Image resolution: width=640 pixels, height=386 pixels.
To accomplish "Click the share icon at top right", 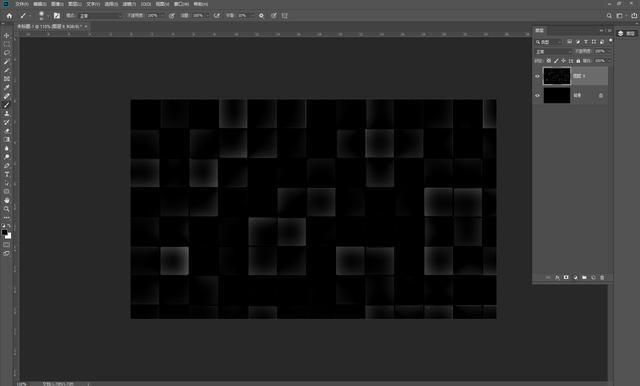I will point(634,16).
